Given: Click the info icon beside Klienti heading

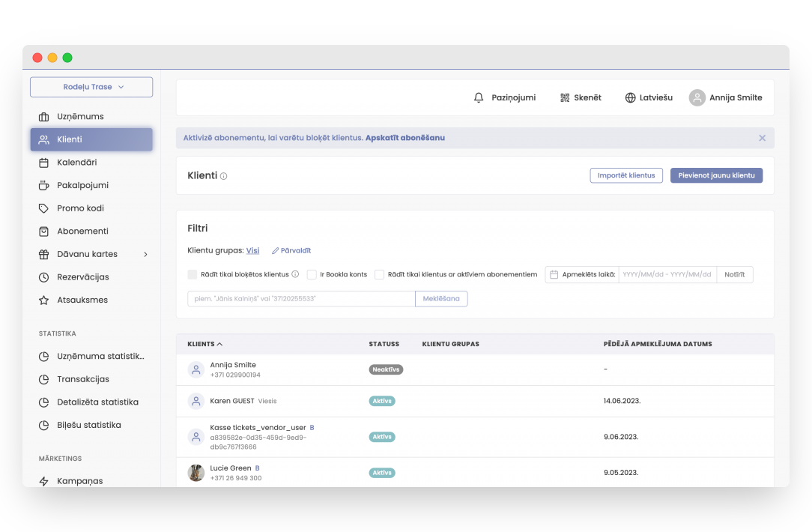Looking at the screenshot, I should click(223, 176).
